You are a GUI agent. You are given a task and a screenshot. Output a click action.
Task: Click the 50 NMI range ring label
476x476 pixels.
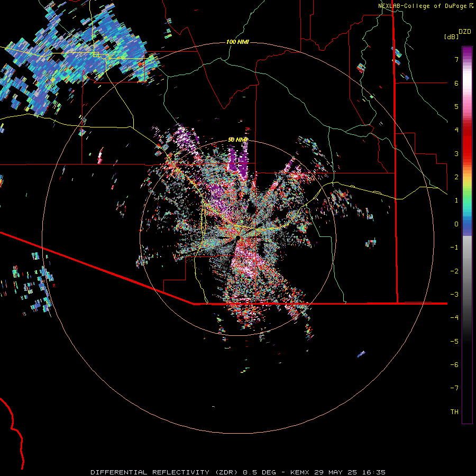point(238,140)
